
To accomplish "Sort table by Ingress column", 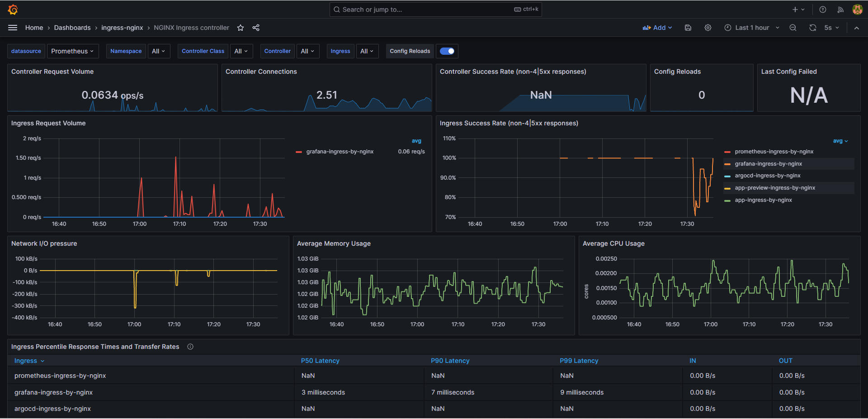I will pos(29,361).
